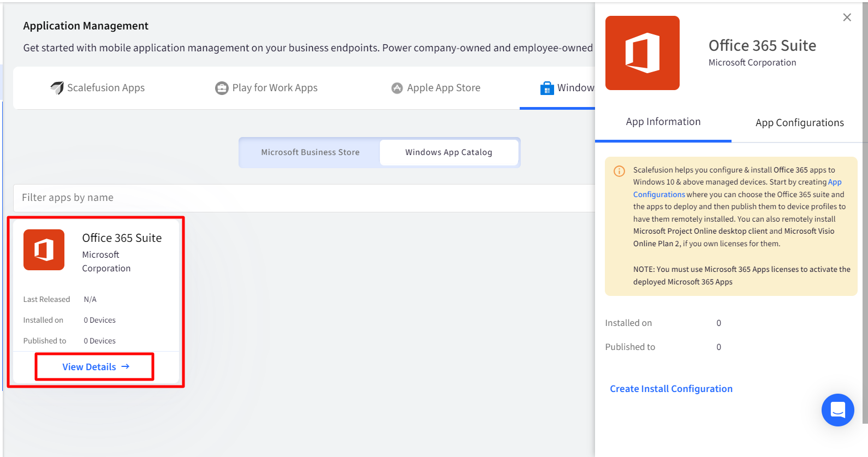Click the info icon in yellow notice
868x457 pixels.
pos(619,171)
